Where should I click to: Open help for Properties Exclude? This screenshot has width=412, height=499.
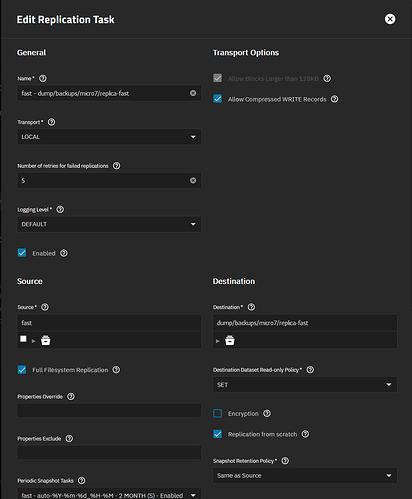(69, 438)
